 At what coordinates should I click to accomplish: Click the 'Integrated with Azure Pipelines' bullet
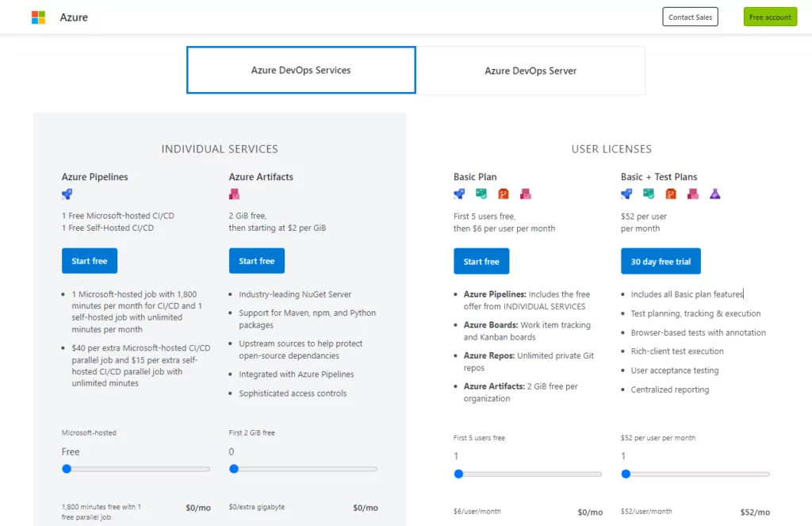click(x=297, y=374)
